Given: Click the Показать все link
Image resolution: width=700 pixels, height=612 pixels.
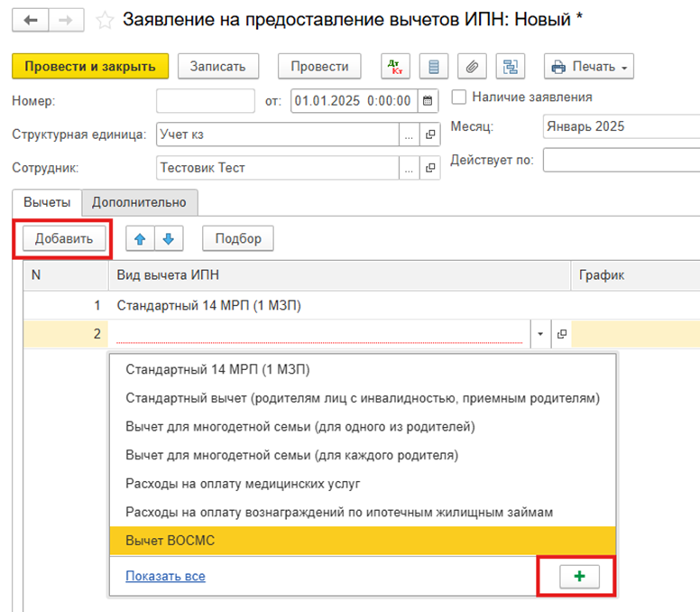Looking at the screenshot, I should tap(165, 575).
